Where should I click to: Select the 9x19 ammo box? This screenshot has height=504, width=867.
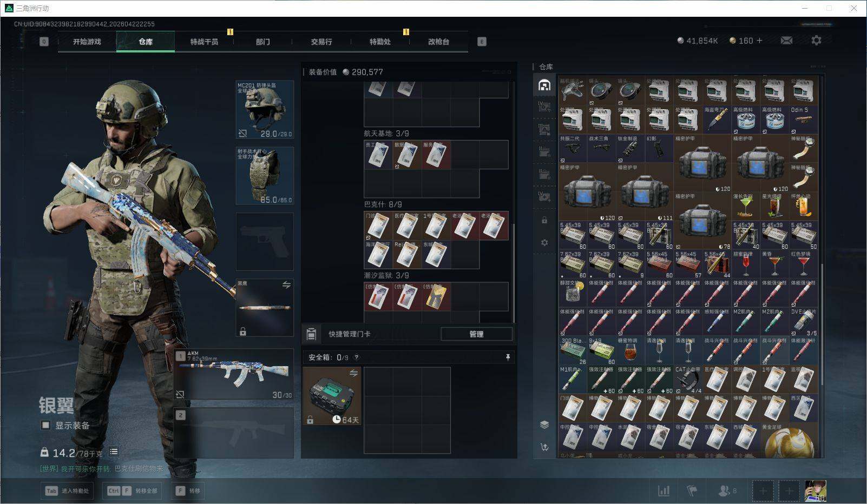tap(601, 351)
